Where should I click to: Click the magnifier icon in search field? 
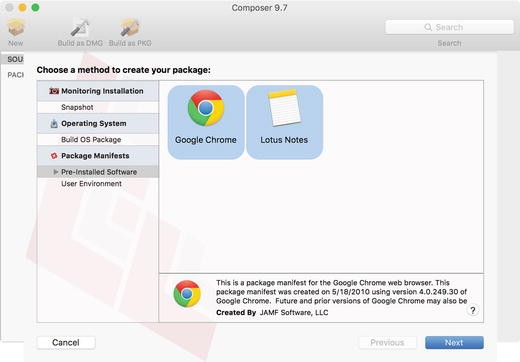point(428,27)
